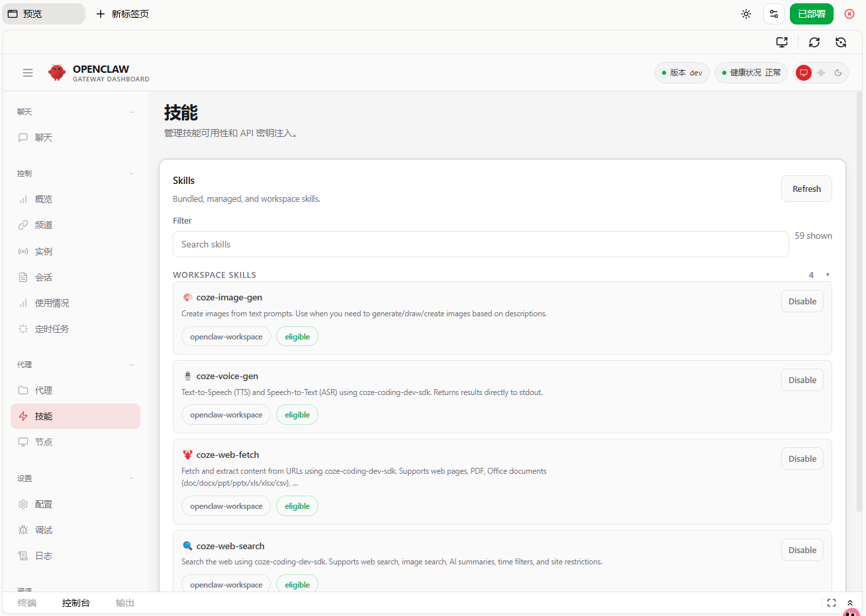Expand bottom panel with double chevron

[850, 603]
